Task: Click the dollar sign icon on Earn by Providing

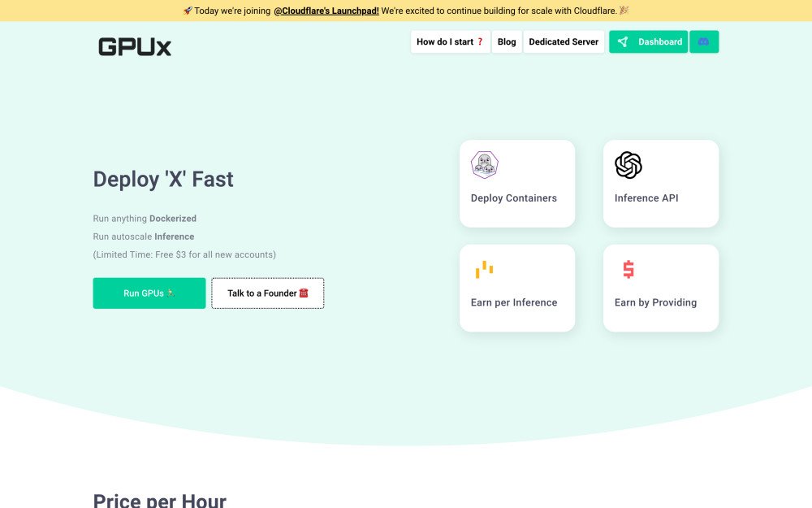Action: 627,268
